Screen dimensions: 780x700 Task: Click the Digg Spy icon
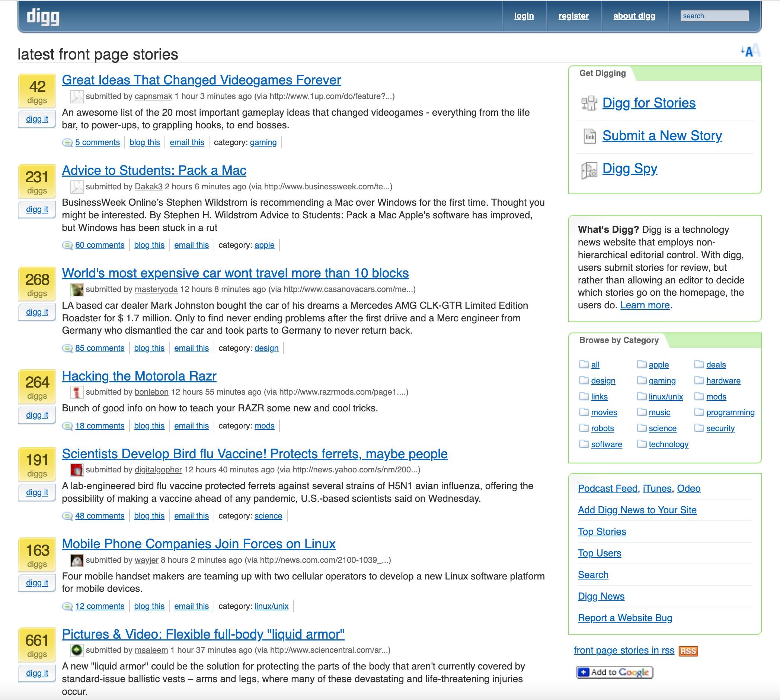pos(588,169)
